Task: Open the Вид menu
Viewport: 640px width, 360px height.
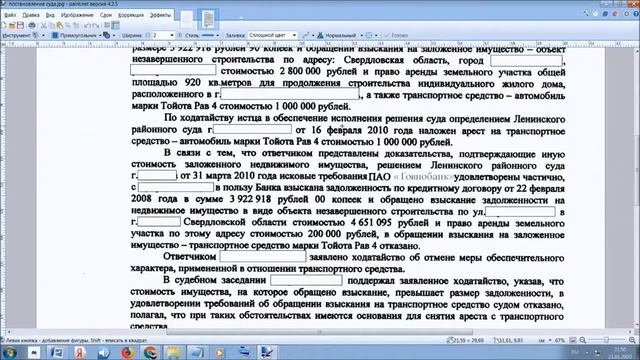Action: tap(50, 15)
